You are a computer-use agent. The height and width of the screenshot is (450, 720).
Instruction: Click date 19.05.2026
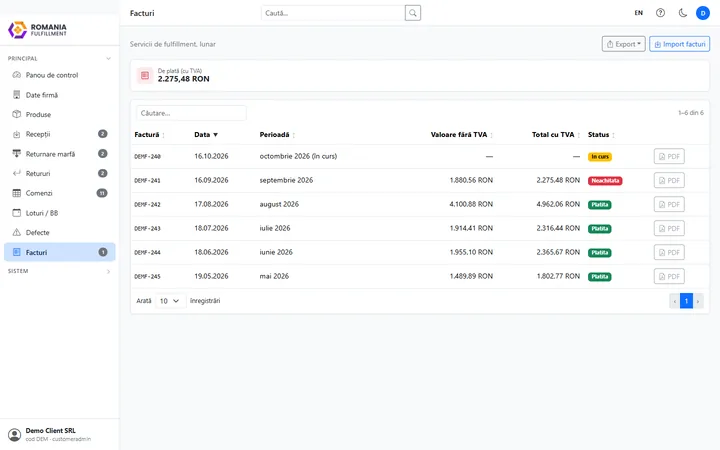point(211,276)
